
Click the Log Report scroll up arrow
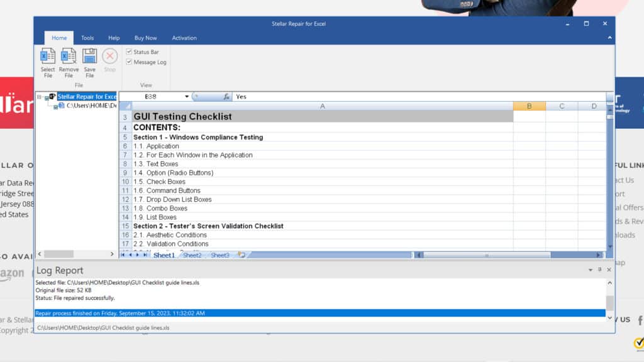click(610, 283)
